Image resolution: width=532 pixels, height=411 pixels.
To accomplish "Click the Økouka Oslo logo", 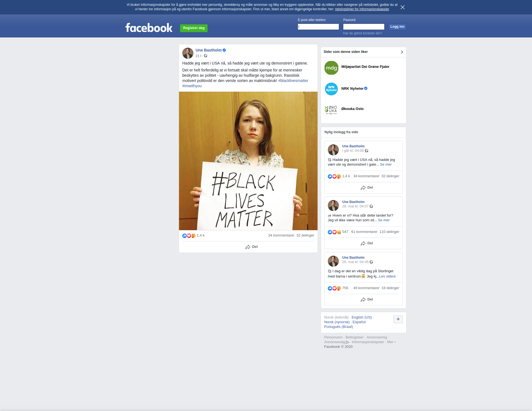I will 331,110.
